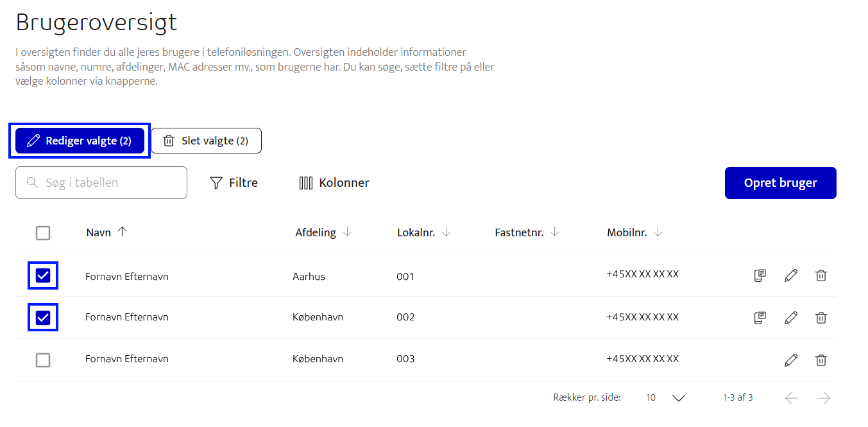Delete user in row 002 with trash icon

tap(821, 317)
